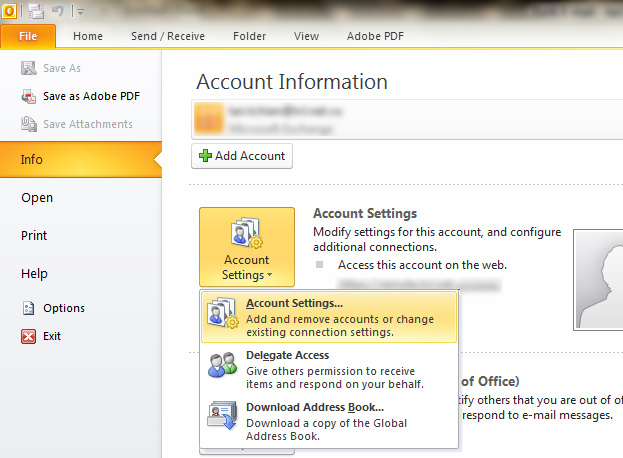The width and height of the screenshot is (623, 458).
Task: Click the Add Account button
Action: coord(242,156)
